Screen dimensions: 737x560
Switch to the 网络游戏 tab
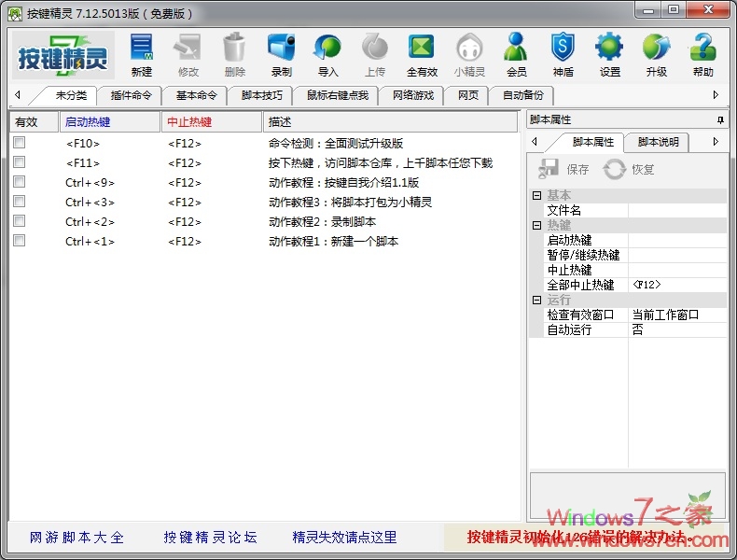tap(412, 95)
